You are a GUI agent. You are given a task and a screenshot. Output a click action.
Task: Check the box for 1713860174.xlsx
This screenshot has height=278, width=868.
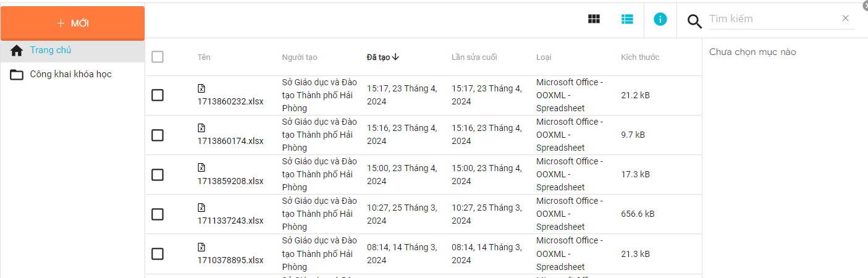pyautogui.click(x=158, y=135)
